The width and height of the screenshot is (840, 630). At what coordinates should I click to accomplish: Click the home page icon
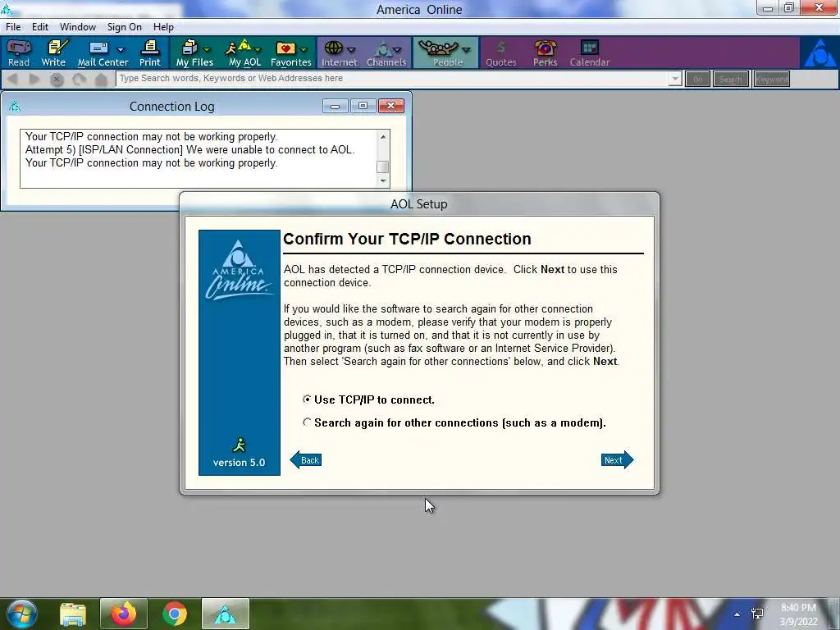[101, 80]
